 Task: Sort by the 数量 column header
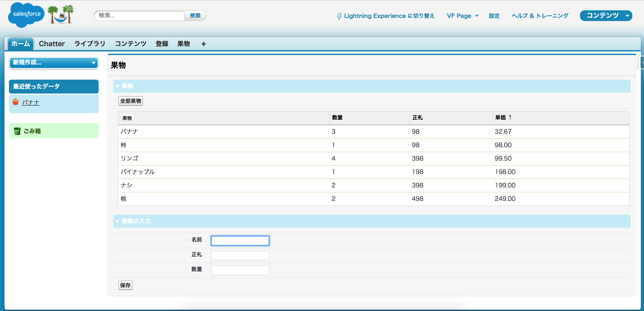[337, 117]
